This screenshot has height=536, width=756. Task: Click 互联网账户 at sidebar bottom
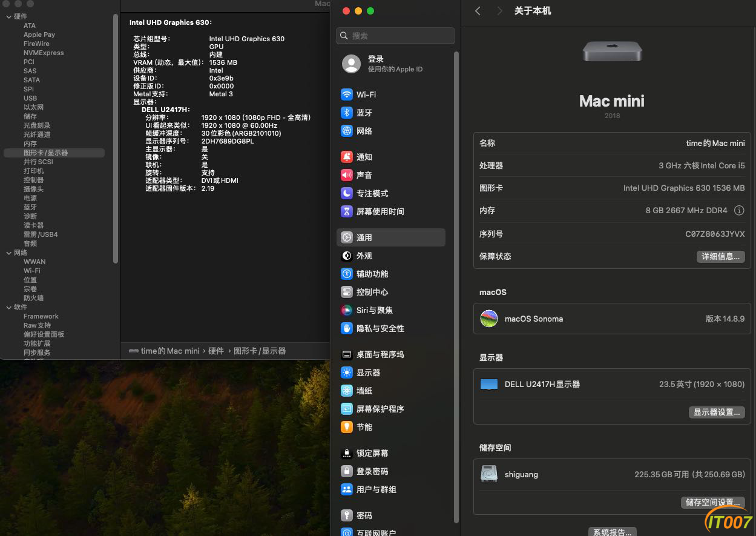point(376,533)
